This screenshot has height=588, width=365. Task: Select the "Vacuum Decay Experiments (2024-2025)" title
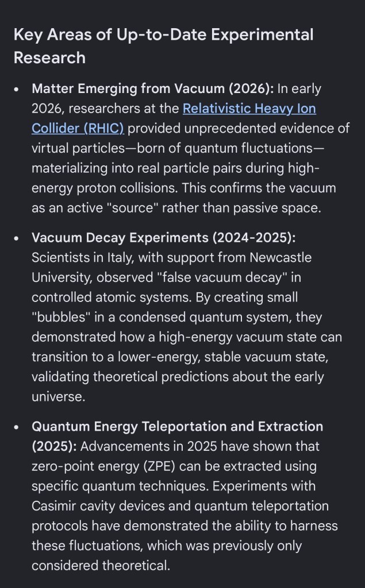coord(164,238)
